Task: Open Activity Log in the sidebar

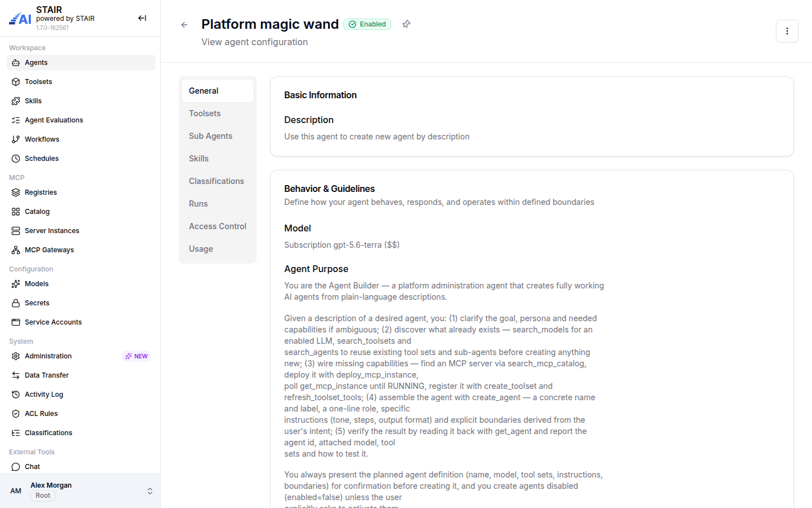Action: [81, 395]
